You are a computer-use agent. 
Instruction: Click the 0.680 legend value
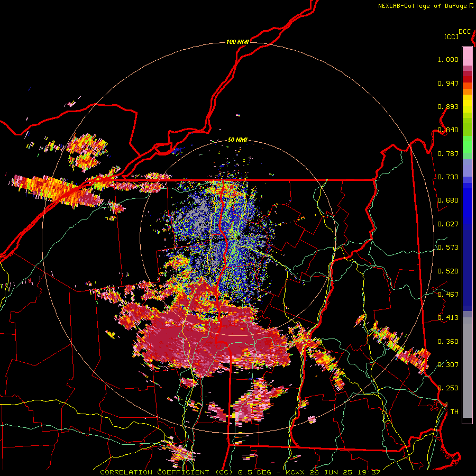pos(448,200)
